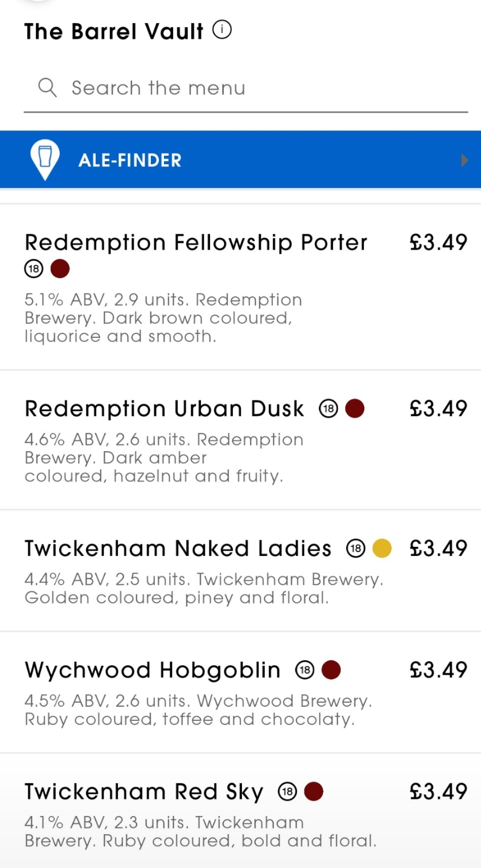This screenshot has width=481, height=868.
Task: Tap the 18 age badge under Redemption Fellowship Porter
Action: 34,269
